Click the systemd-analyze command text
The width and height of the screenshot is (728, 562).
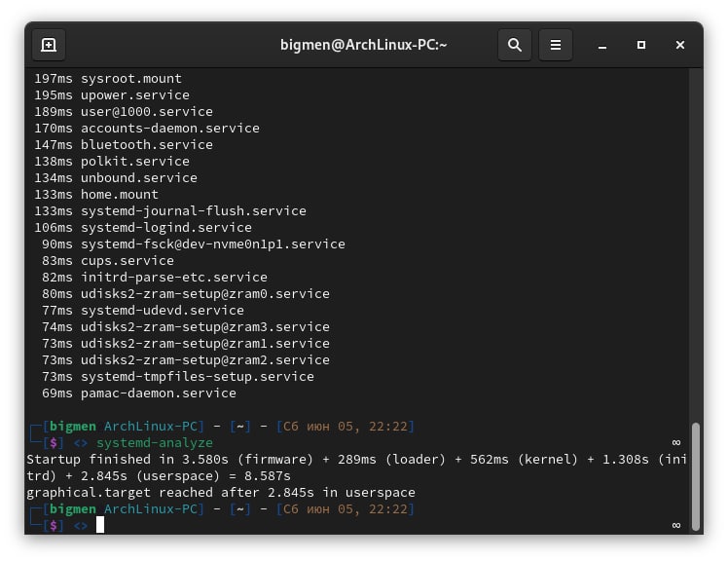click(x=155, y=442)
